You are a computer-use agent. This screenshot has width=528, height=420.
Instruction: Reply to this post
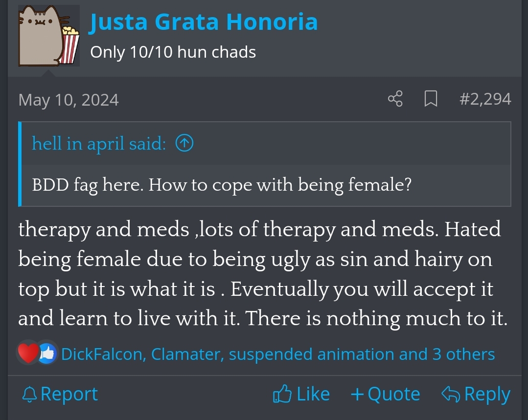click(x=476, y=394)
